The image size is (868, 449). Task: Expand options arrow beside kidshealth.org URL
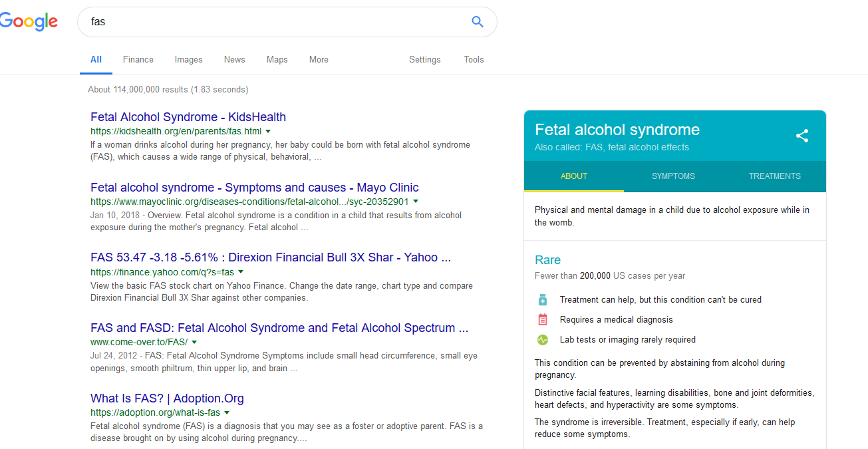[x=268, y=131]
